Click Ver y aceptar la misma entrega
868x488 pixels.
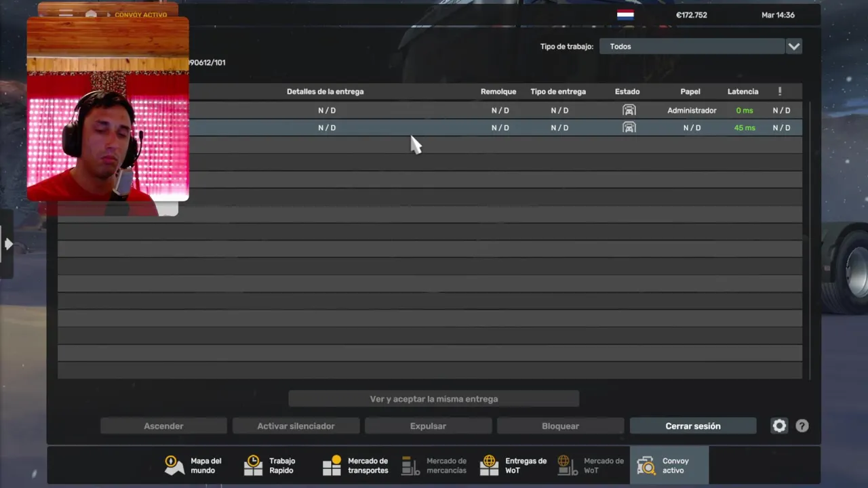coord(434,399)
